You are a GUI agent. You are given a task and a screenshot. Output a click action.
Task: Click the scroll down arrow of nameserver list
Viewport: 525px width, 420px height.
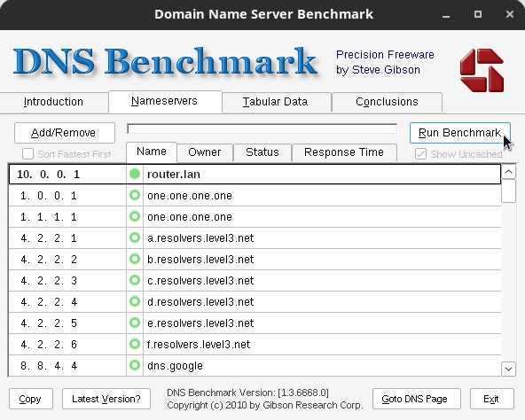click(x=508, y=369)
